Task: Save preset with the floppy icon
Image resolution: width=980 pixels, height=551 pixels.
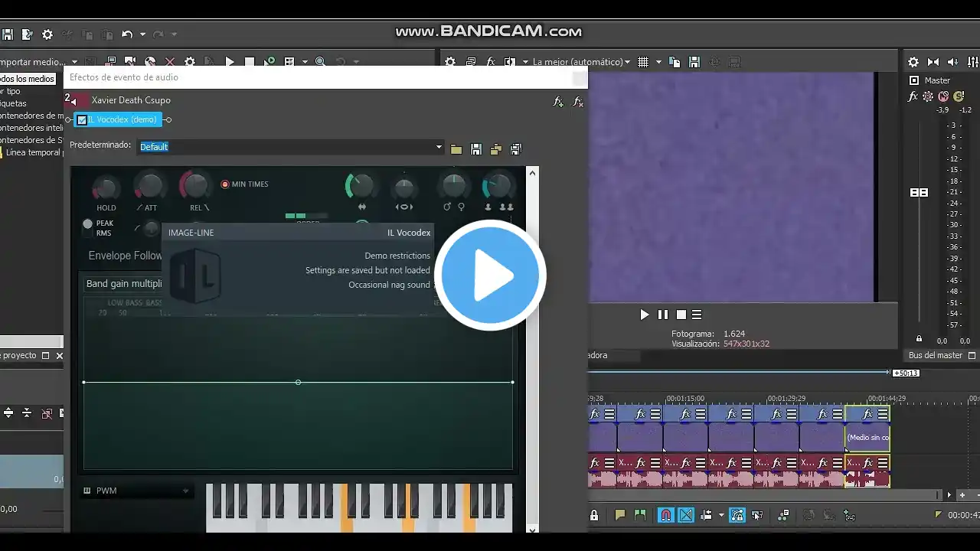Action: click(476, 148)
